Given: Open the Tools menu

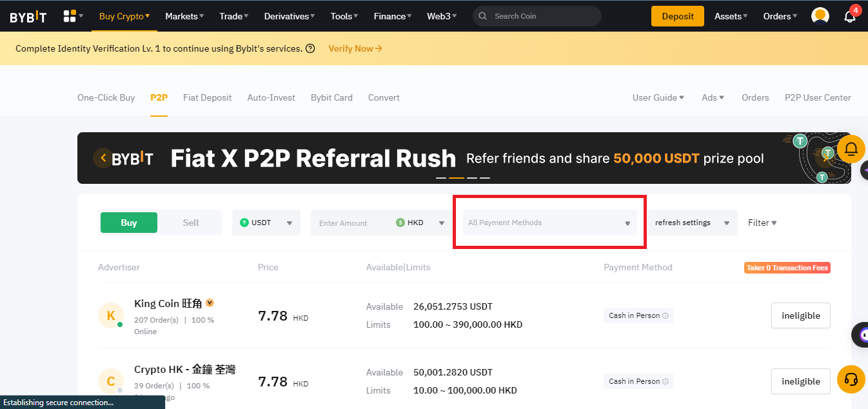Looking at the screenshot, I should tap(345, 16).
